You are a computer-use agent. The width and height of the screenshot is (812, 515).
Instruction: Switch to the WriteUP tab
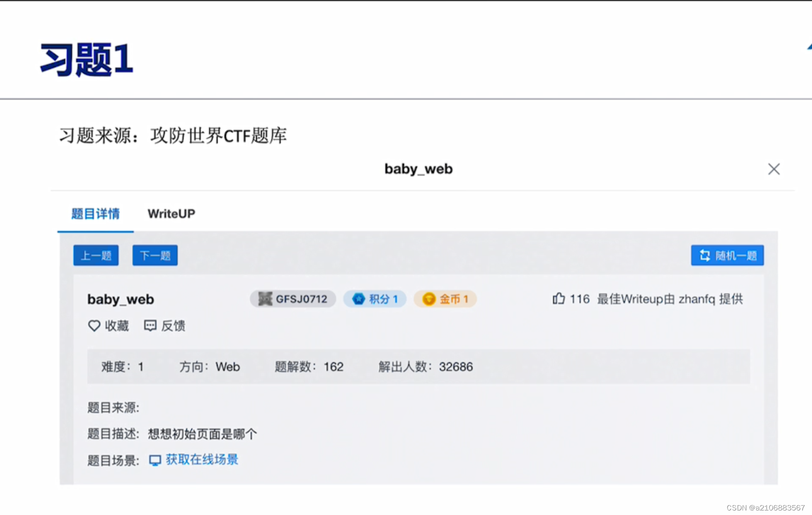(x=171, y=213)
